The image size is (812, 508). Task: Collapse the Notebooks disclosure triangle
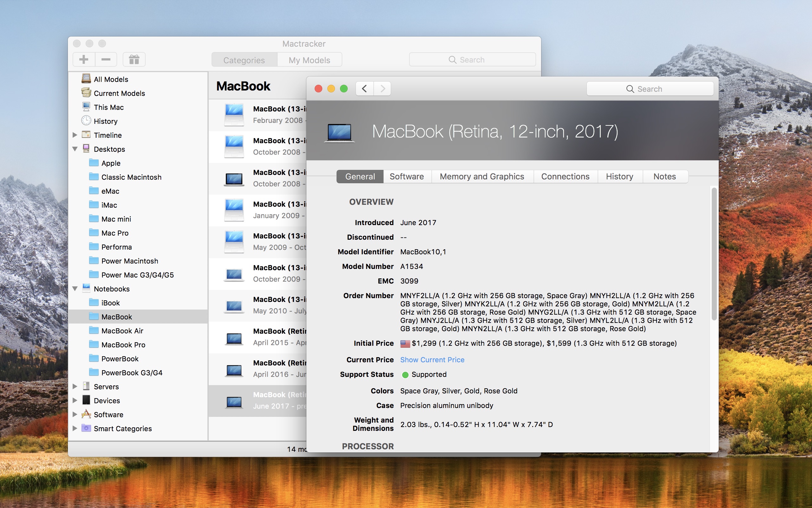pos(75,289)
